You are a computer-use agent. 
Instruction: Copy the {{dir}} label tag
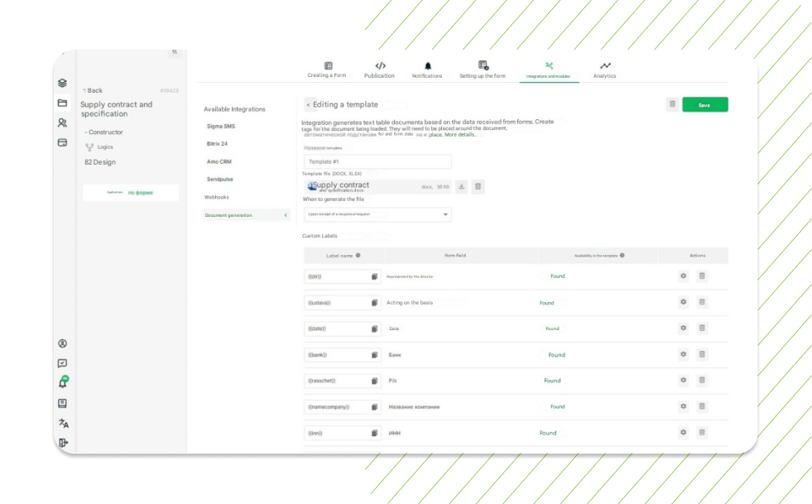[x=374, y=276]
